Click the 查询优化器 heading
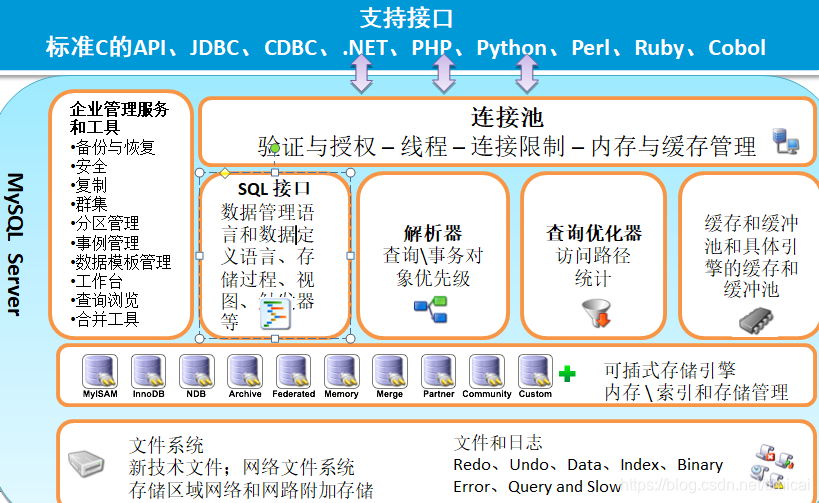 (594, 233)
